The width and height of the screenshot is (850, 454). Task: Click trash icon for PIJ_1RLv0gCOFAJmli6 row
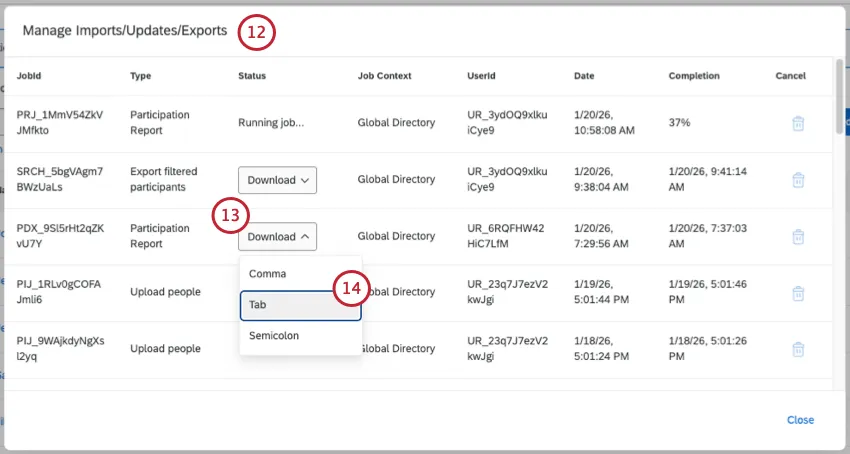[797, 293]
